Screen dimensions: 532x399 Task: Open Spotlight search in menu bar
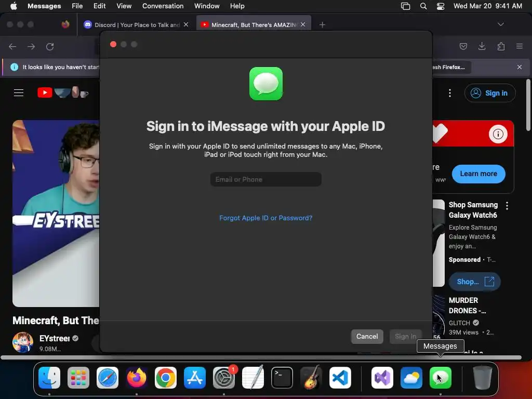423,6
